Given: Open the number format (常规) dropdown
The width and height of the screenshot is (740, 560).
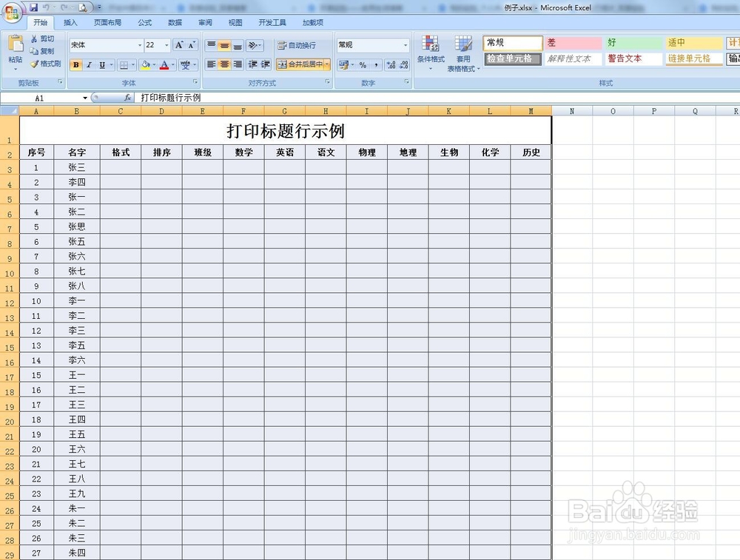Looking at the screenshot, I should (x=406, y=45).
